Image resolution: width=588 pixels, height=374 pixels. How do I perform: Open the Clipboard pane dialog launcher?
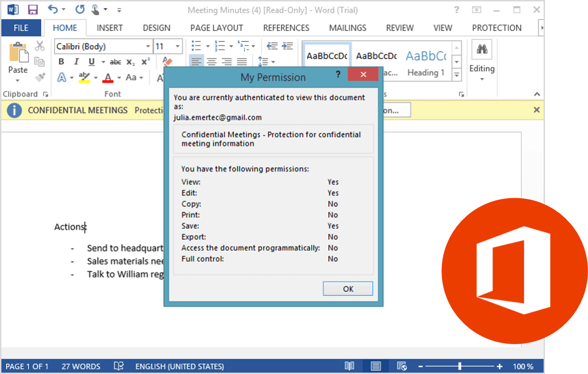(46, 94)
